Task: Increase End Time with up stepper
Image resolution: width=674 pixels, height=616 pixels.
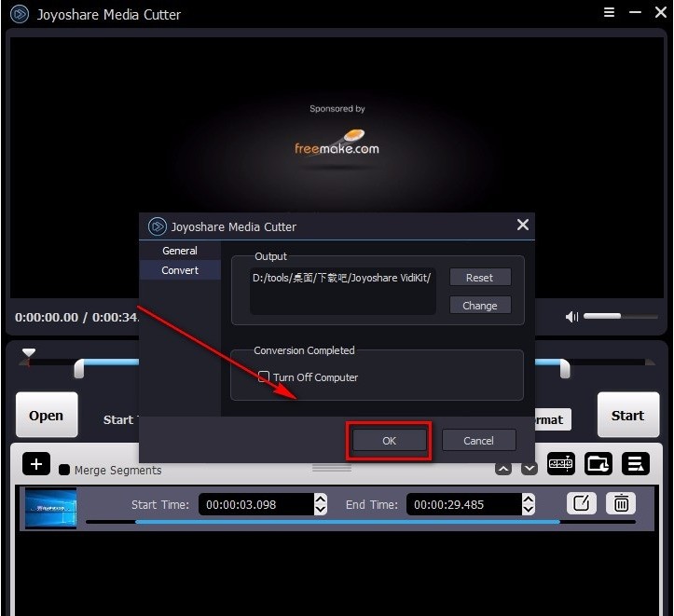Action: 529,499
